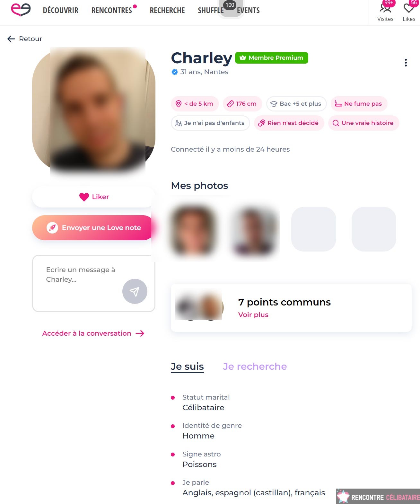
Task: Click the Shuffle counter badge showing 100
Action: pyautogui.click(x=230, y=5)
